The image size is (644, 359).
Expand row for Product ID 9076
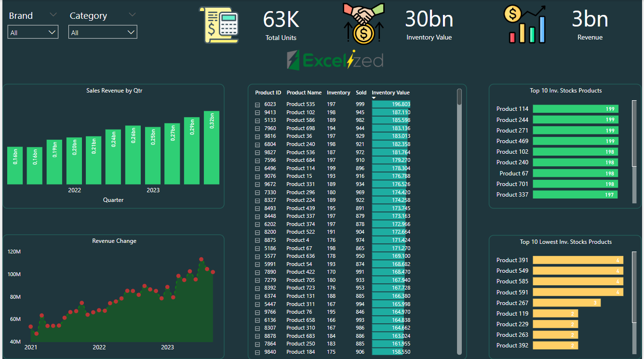[257, 176]
